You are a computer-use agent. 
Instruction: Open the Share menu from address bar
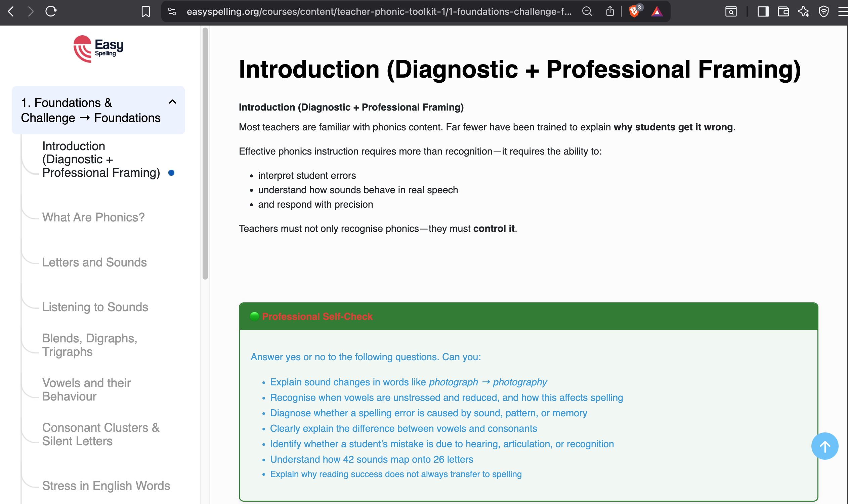click(610, 11)
